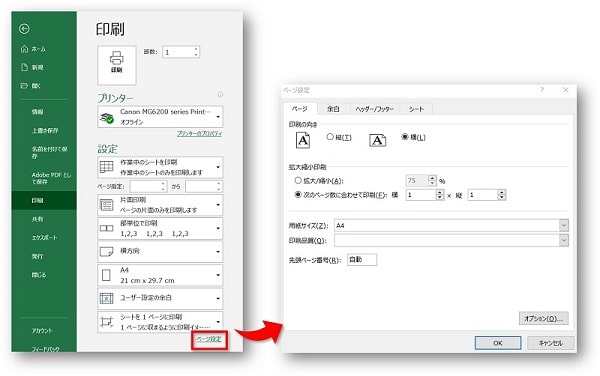Click the オプション(O)... button
This screenshot has height=376, width=600.
coord(543,318)
